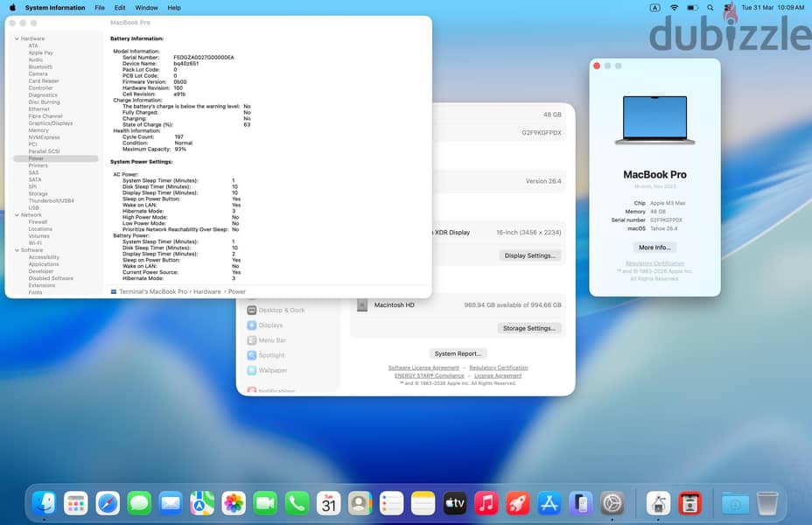
Task: Click More Info... in About This Mac window
Action: pyautogui.click(x=654, y=248)
